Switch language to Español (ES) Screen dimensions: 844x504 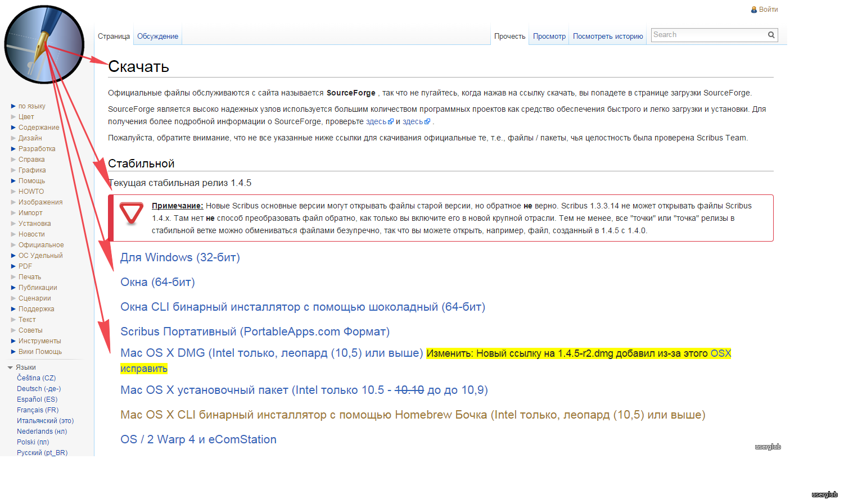click(x=37, y=399)
